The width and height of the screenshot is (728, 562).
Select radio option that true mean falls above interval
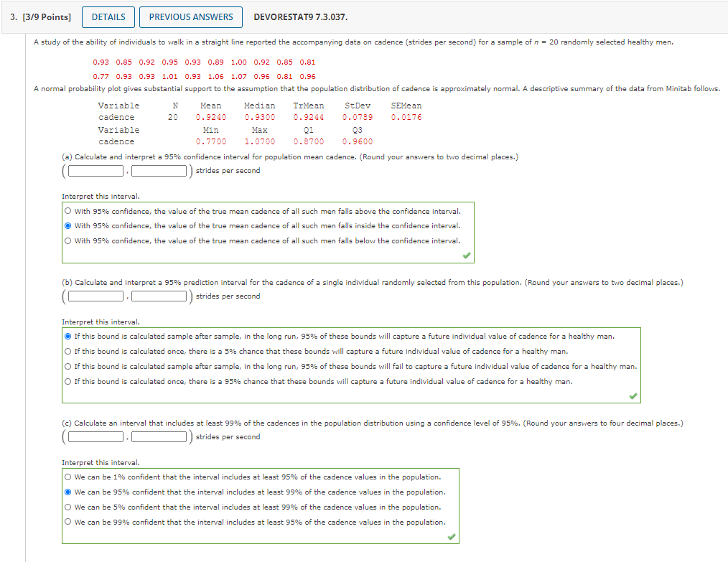[68, 210]
